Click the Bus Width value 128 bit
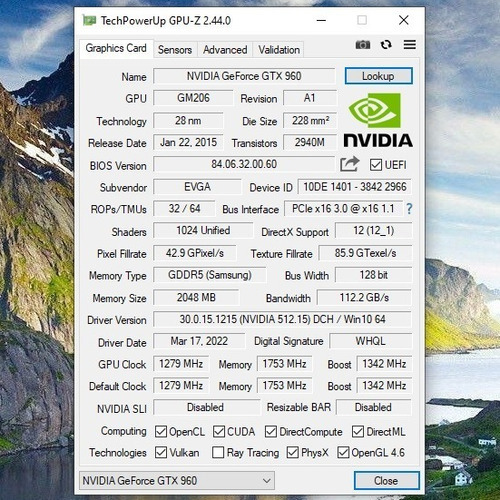Viewport: 500px width, 500px height. pos(373,275)
